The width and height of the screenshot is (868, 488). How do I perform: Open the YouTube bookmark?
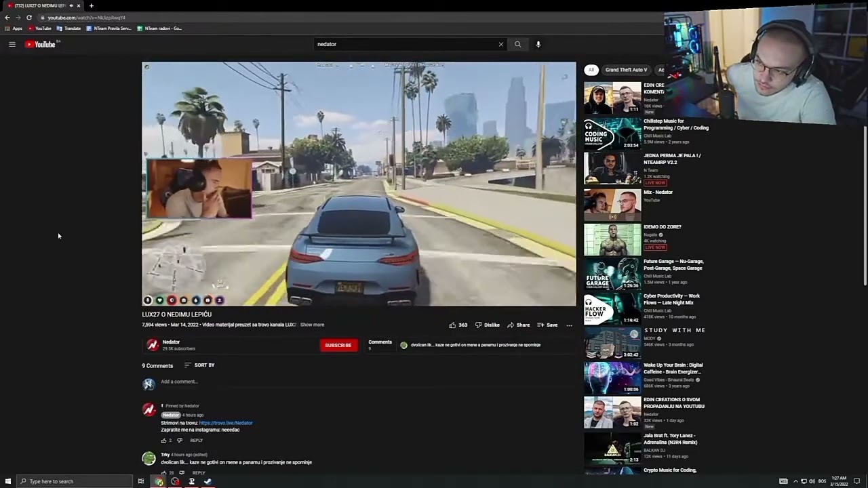pos(40,28)
